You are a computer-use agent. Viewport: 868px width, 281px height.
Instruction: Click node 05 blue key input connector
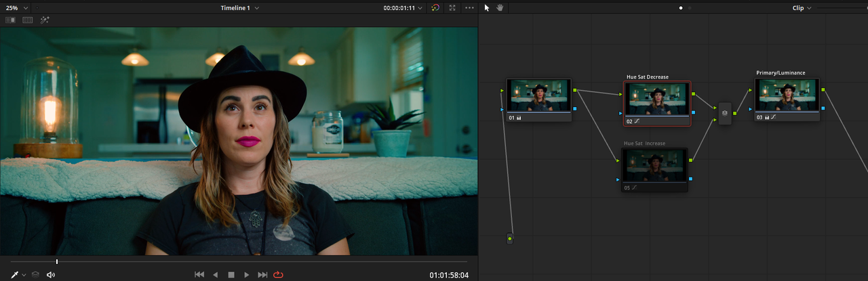pos(618,179)
